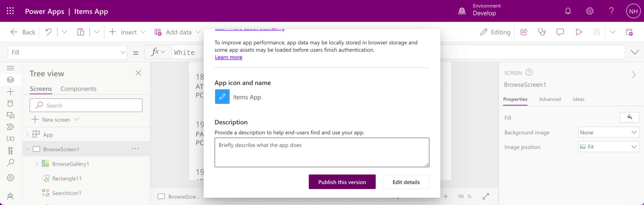Open the Advanced tools sidebar icon
Screen dimensions: 644x205
tap(11, 151)
